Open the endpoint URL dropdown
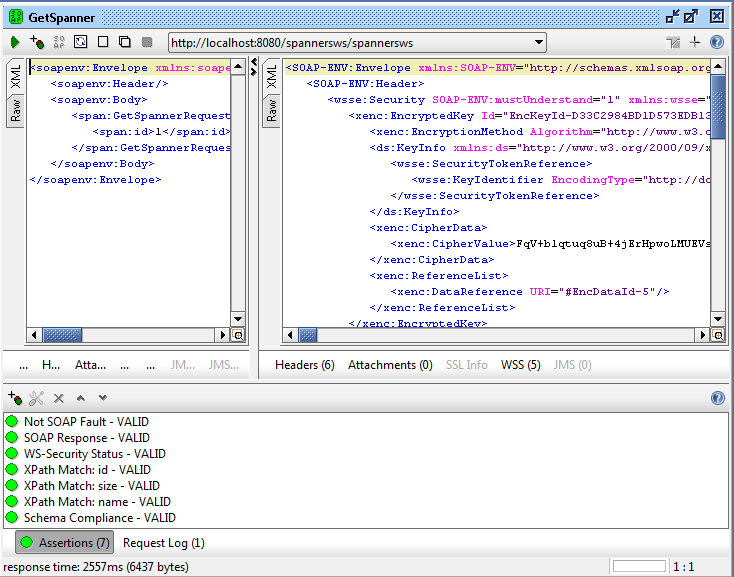Viewport: 734px width, 577px height. [539, 43]
